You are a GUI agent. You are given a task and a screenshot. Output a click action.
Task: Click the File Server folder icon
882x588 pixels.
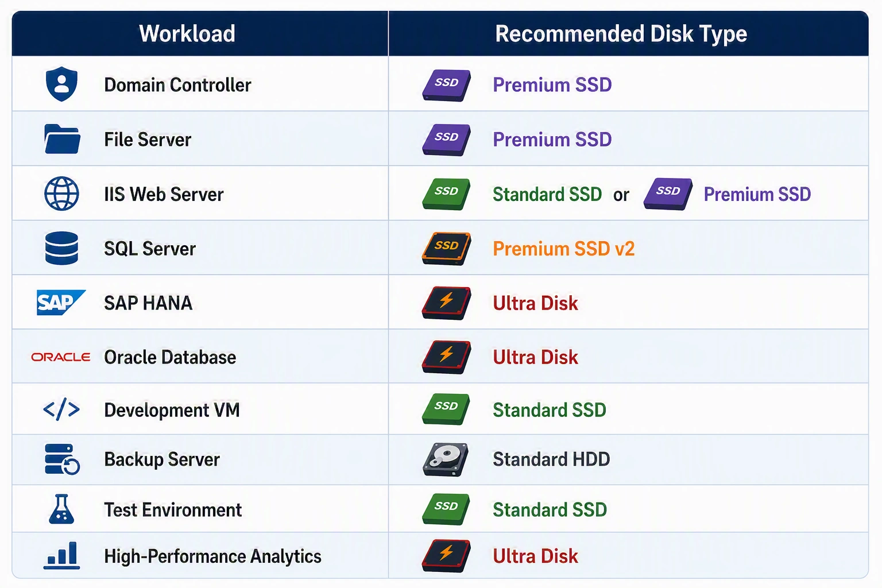(x=62, y=139)
